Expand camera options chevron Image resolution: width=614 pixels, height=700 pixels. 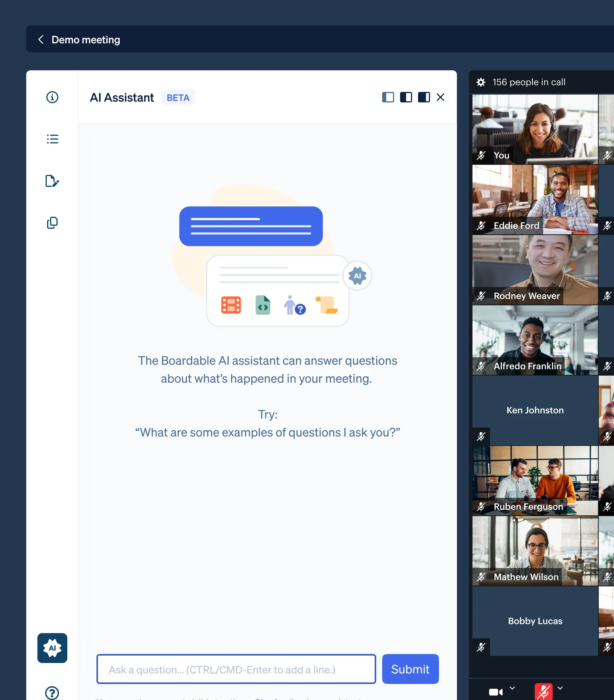[x=513, y=688]
